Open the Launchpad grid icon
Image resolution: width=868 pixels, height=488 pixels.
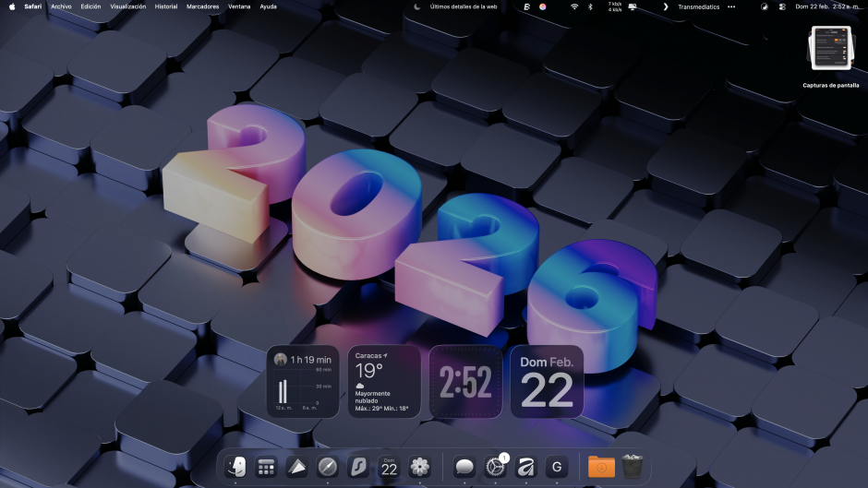tap(266, 467)
